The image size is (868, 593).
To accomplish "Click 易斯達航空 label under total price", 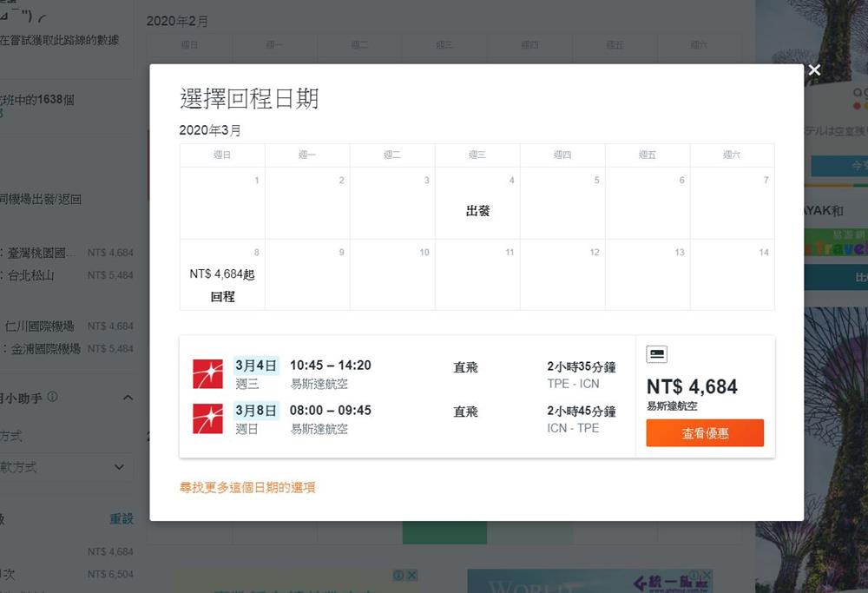I will click(x=672, y=405).
